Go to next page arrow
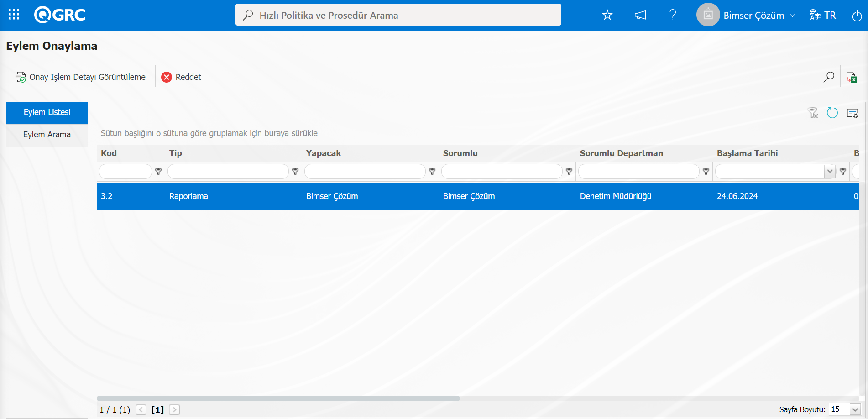This screenshot has width=868, height=419. pos(174,409)
